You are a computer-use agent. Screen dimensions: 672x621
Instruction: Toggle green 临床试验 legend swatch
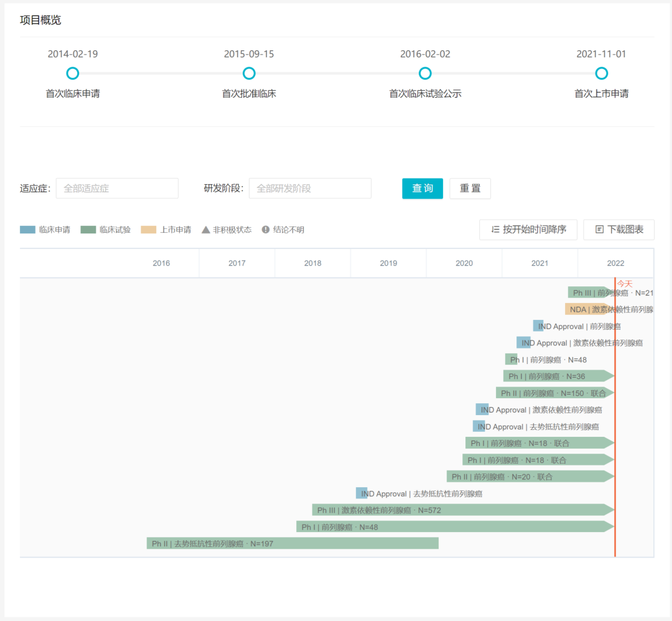pyautogui.click(x=88, y=230)
